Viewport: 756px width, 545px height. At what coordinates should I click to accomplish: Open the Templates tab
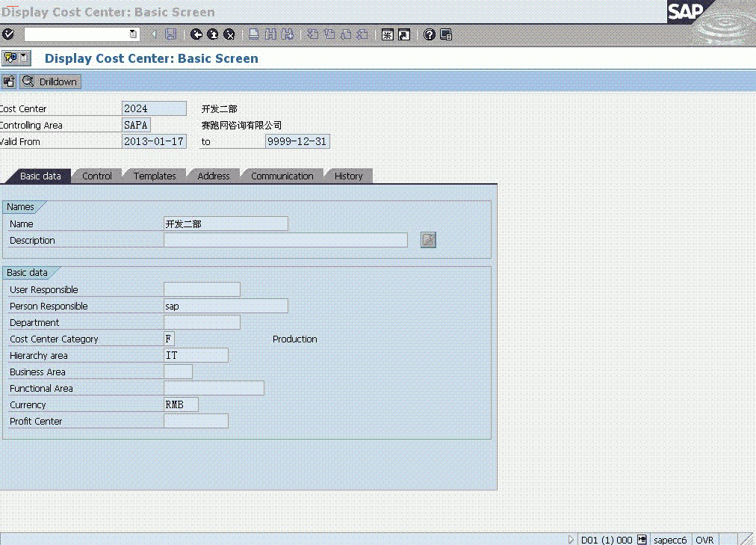[155, 176]
